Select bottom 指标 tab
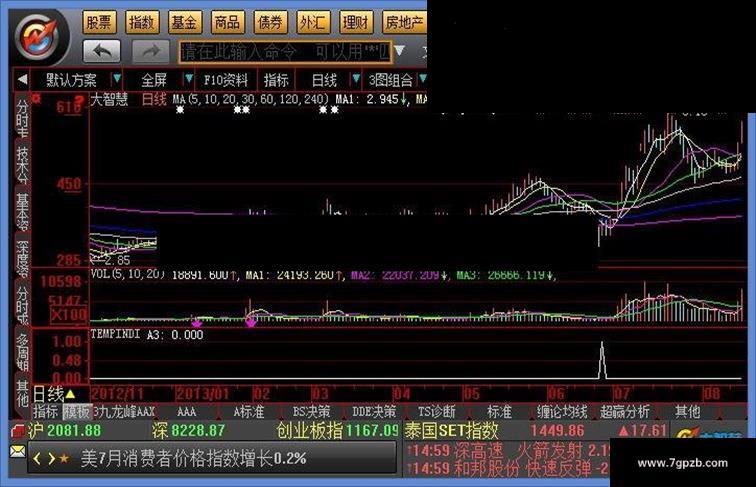Viewport: 756px width, 487px height. coord(46,412)
